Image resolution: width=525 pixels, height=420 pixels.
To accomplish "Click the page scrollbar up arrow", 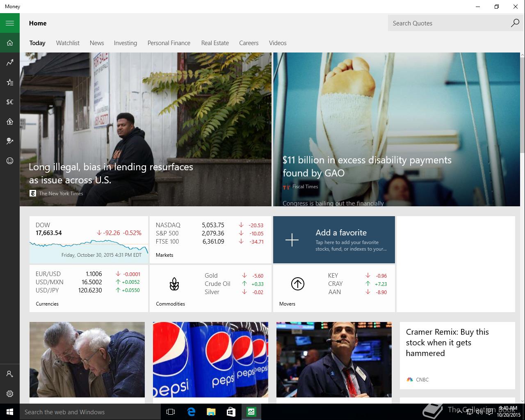I will click(x=523, y=55).
